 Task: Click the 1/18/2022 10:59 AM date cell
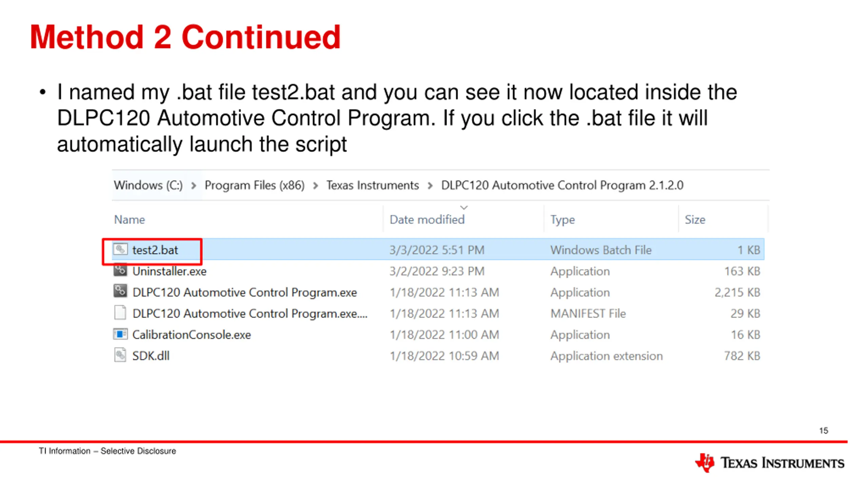(444, 355)
